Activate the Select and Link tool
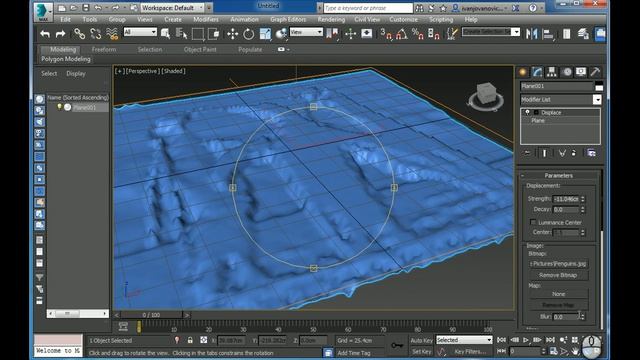 [79, 34]
